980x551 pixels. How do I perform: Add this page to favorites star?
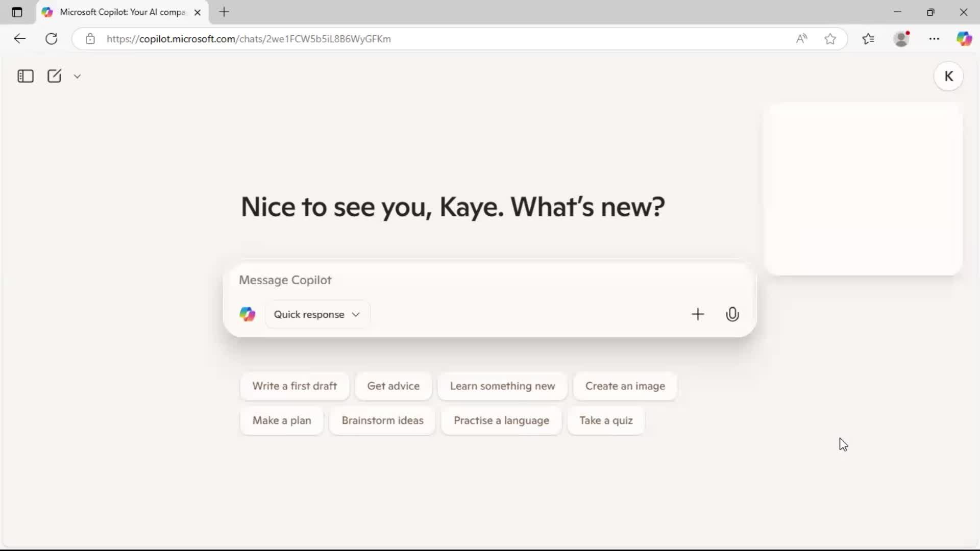tap(830, 39)
